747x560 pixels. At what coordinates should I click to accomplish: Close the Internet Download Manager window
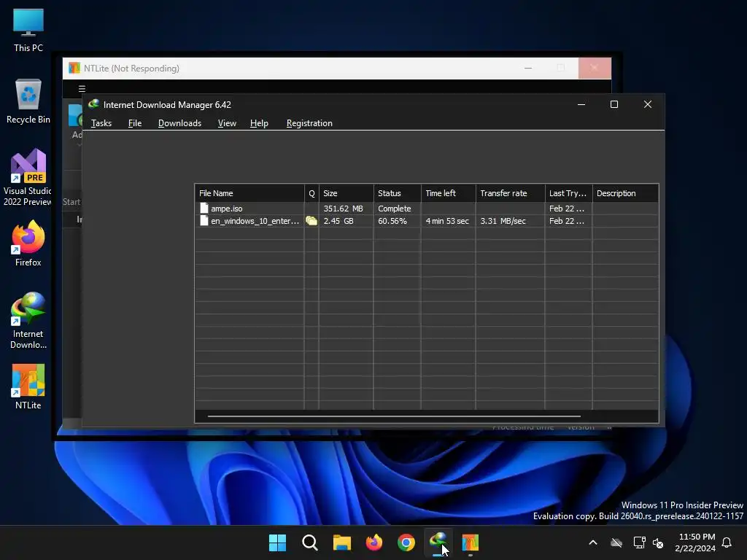click(x=648, y=104)
